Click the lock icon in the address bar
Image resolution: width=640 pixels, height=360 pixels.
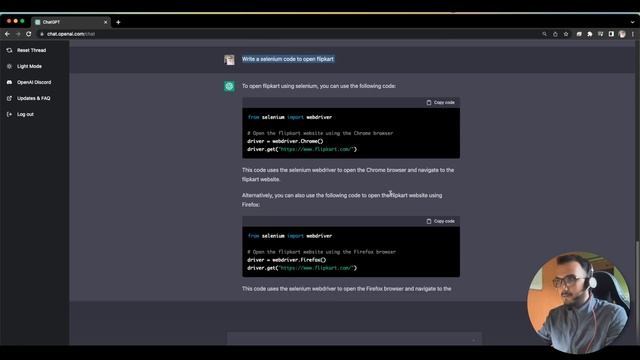point(42,34)
